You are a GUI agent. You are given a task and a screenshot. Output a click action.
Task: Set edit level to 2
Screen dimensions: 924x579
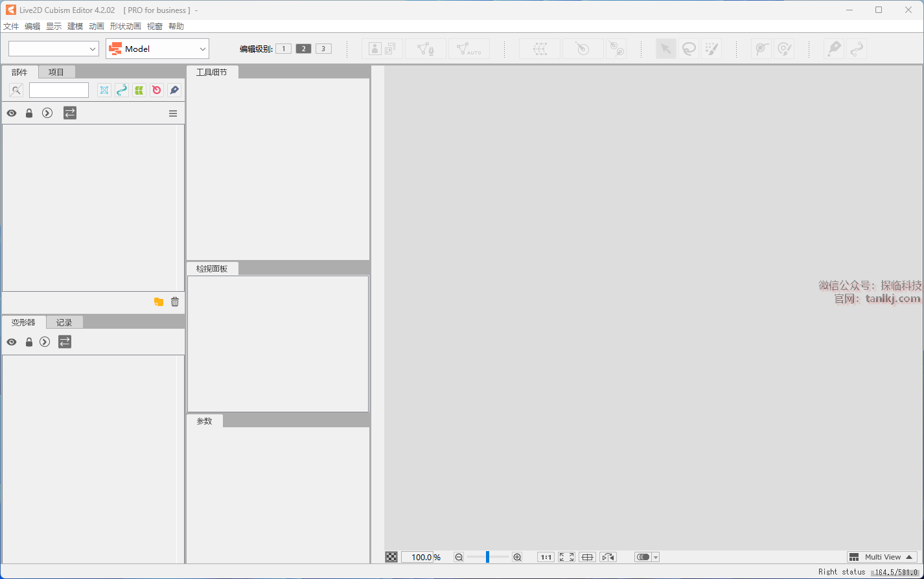303,49
